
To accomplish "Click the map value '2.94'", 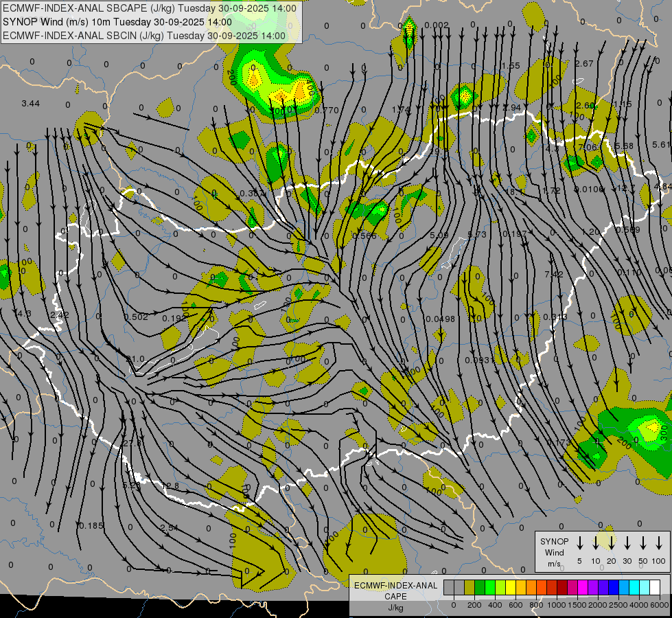I will coord(511,107).
